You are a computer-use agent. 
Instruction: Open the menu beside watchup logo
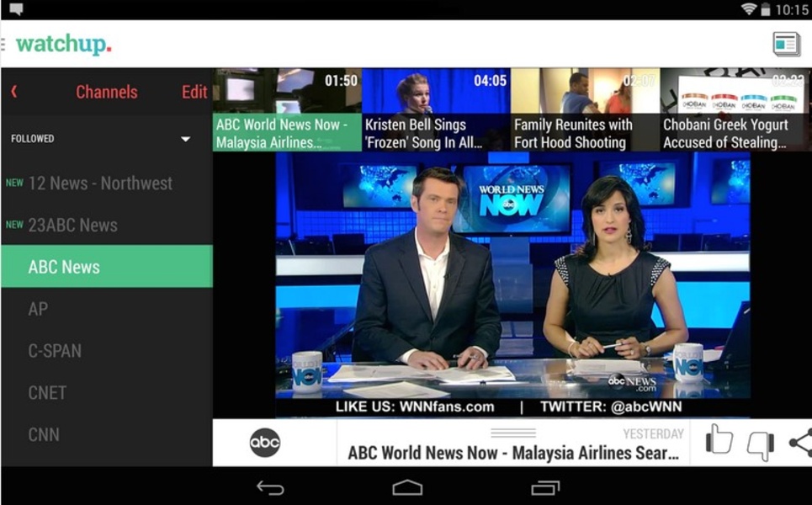tap(3, 44)
